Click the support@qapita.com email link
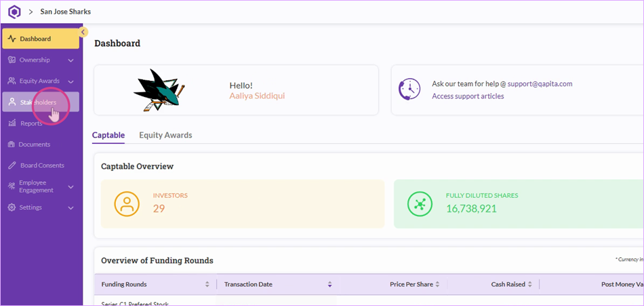Viewport: 644px width, 306px height. coord(540,84)
